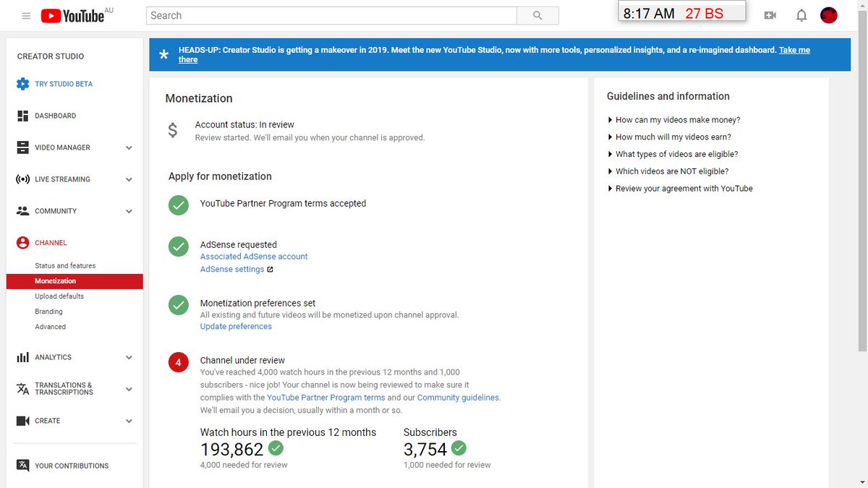Click 'Guidelines and information' heading
Screen dimensions: 868x488
pos(668,96)
